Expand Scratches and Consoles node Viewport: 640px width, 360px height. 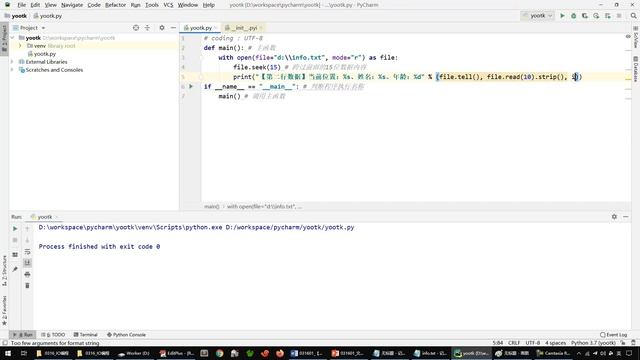point(13,70)
